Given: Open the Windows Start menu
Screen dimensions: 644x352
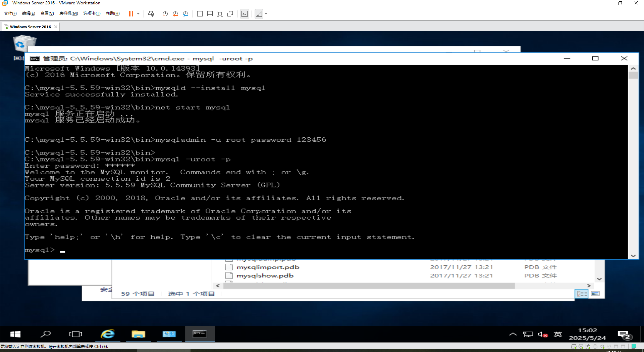Looking at the screenshot, I should pyautogui.click(x=15, y=334).
